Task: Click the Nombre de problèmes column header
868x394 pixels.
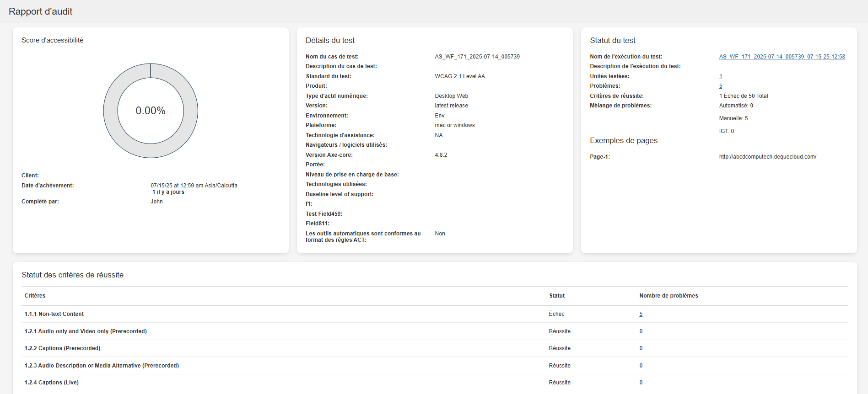Action: tap(669, 296)
